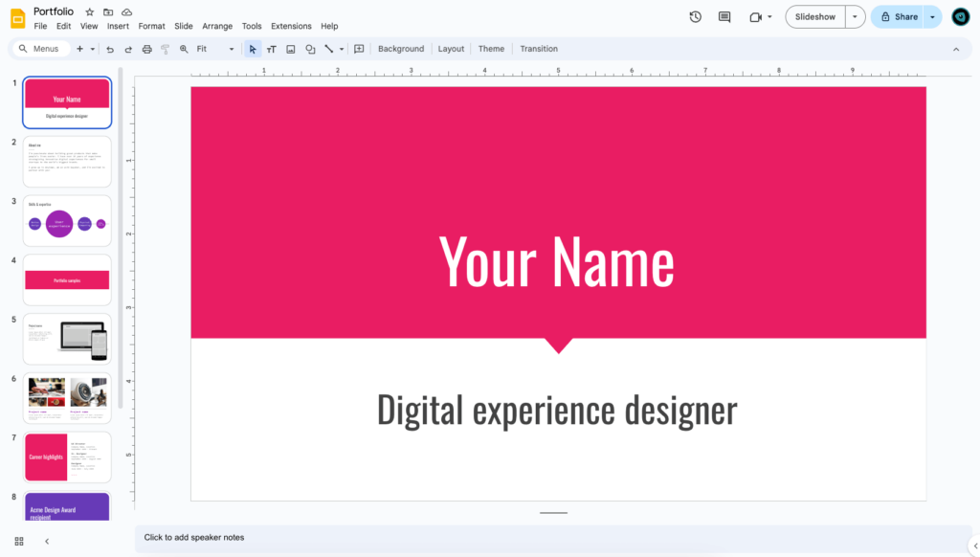Select slide 4 thumbnail in the filmstrip
The image size is (980, 557).
tap(67, 279)
